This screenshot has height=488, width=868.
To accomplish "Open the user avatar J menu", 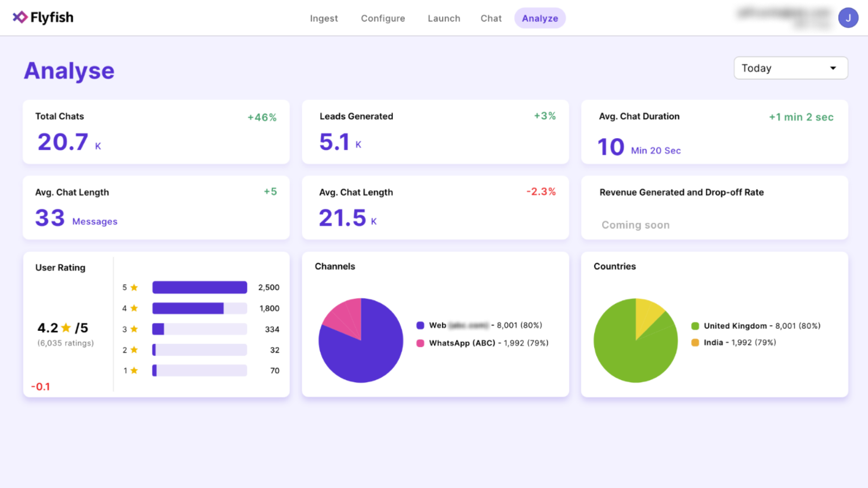I will pos(848,18).
